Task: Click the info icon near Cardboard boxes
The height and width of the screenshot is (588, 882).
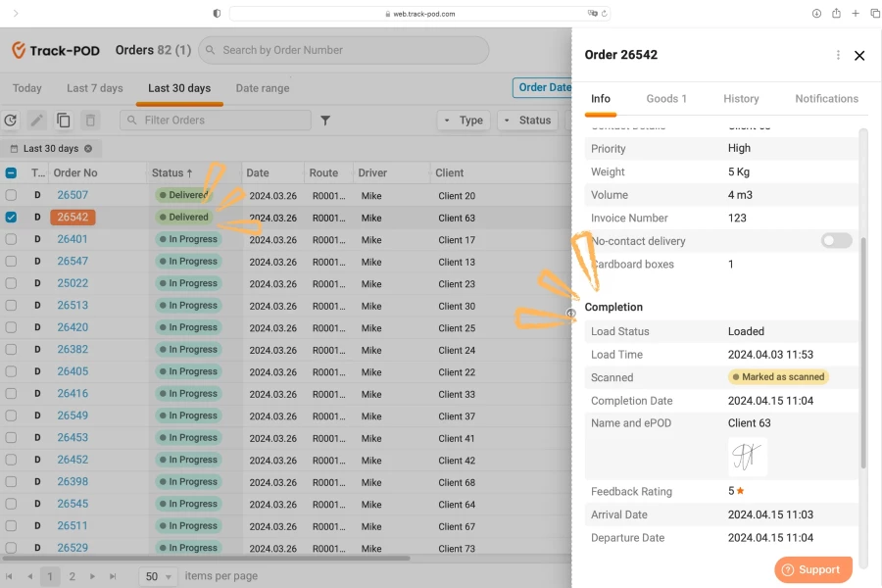Action: click(x=570, y=312)
